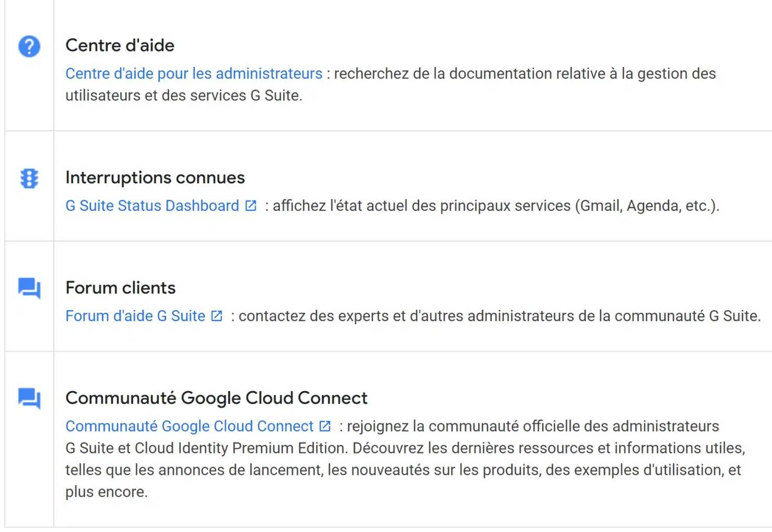Select the Interruptions connues heading
The width and height of the screenshot is (772, 532).
coord(155,178)
